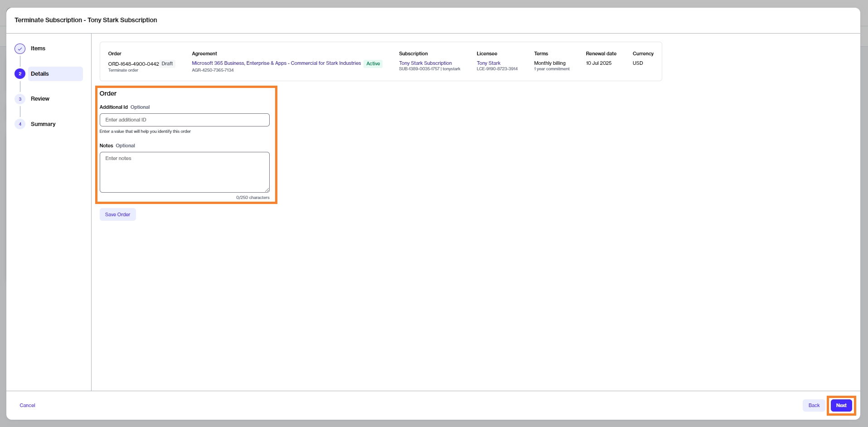Open the Tony Stark licensee link
Viewport: 868px width, 427px height.
[488, 63]
